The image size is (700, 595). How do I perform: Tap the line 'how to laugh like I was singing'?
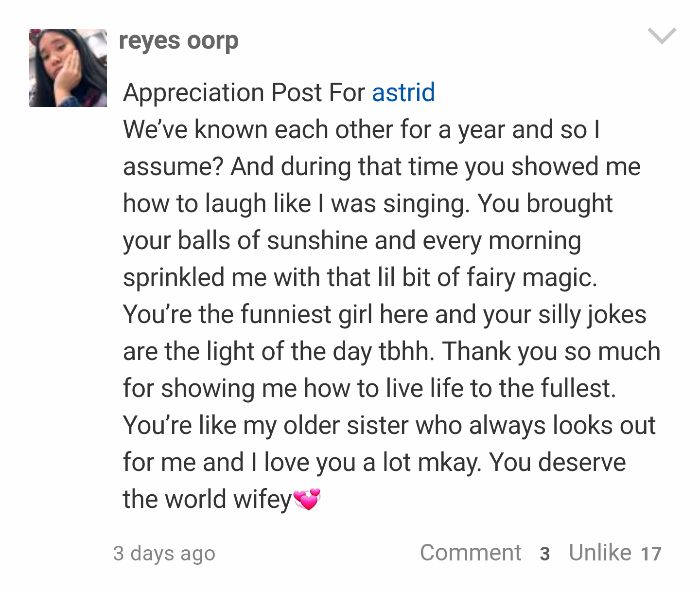pyautogui.click(x=368, y=204)
